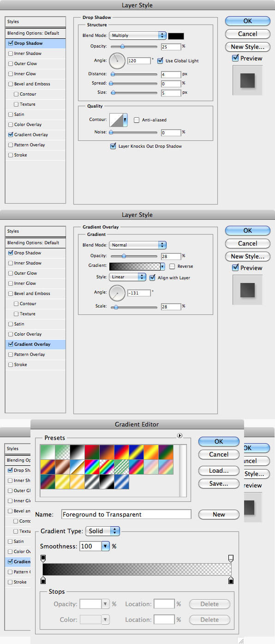Click the Drop Shadow Size slider

pos(133,92)
